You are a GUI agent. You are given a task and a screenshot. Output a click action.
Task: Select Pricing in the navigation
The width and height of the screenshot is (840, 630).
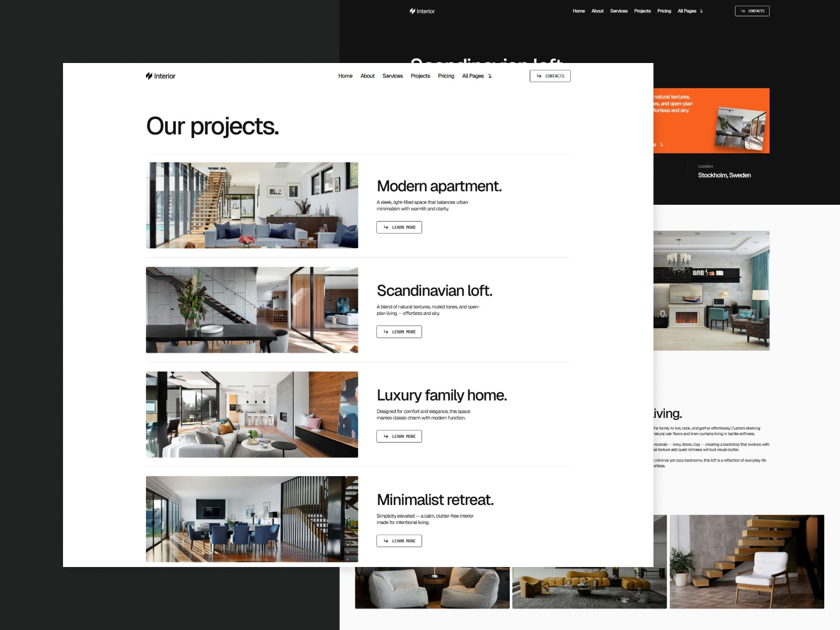pyautogui.click(x=446, y=76)
